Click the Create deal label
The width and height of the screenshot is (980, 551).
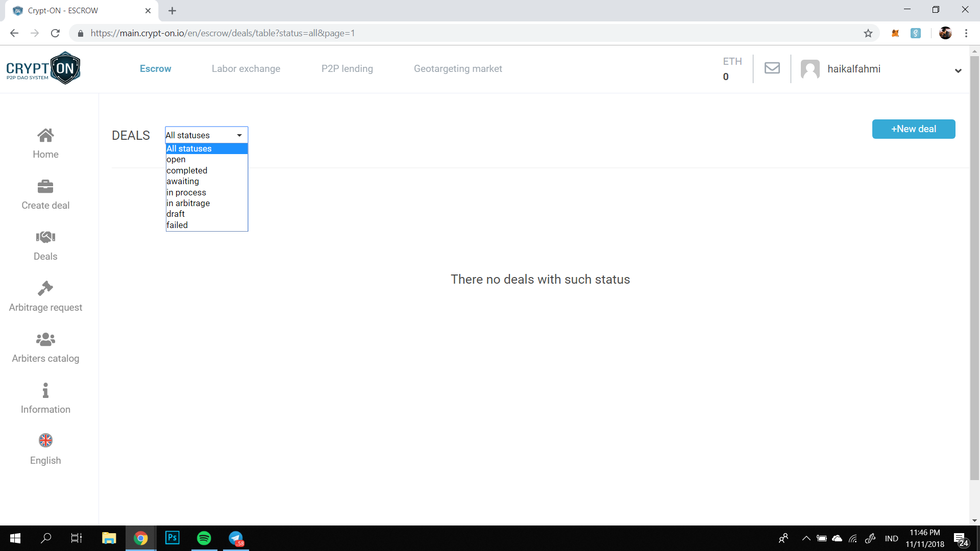point(45,205)
